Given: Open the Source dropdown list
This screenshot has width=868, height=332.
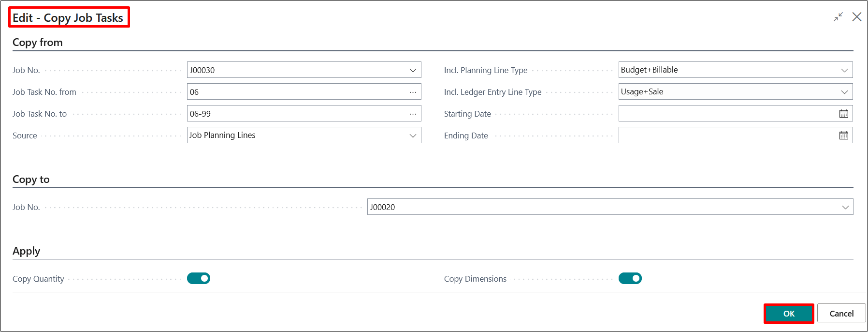Looking at the screenshot, I should pyautogui.click(x=413, y=136).
